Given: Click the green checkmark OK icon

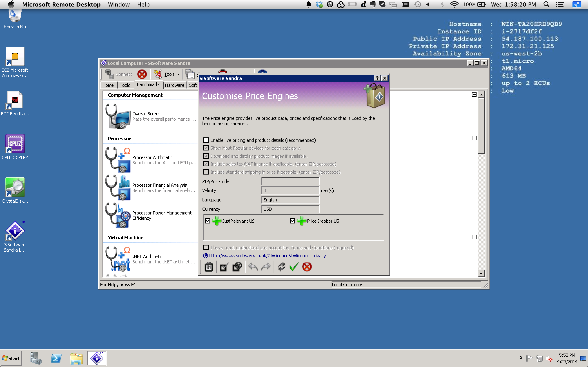Looking at the screenshot, I should click(x=294, y=267).
